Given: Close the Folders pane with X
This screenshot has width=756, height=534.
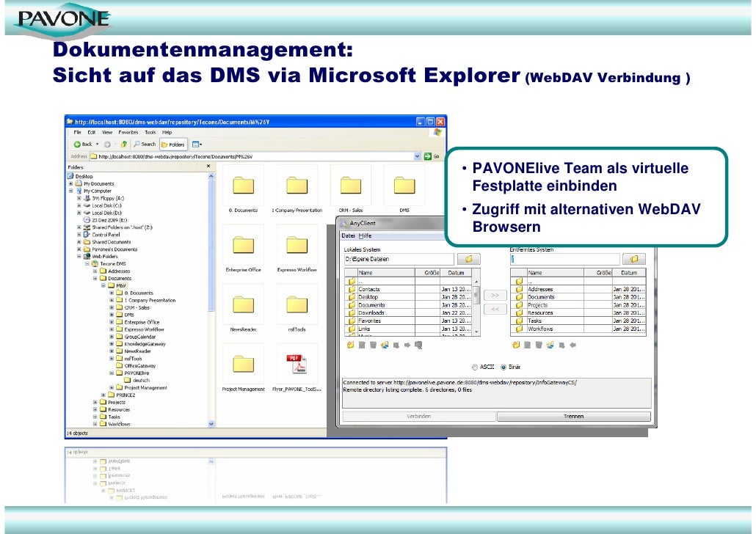Looking at the screenshot, I should click(x=208, y=167).
